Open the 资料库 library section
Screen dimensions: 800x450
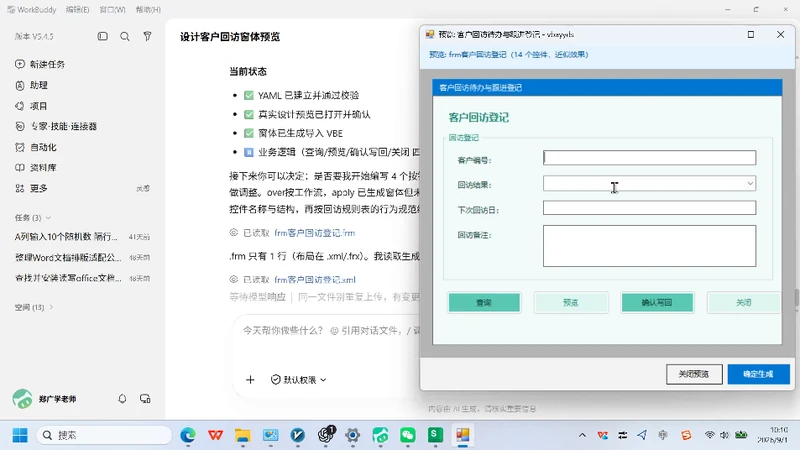point(36,168)
